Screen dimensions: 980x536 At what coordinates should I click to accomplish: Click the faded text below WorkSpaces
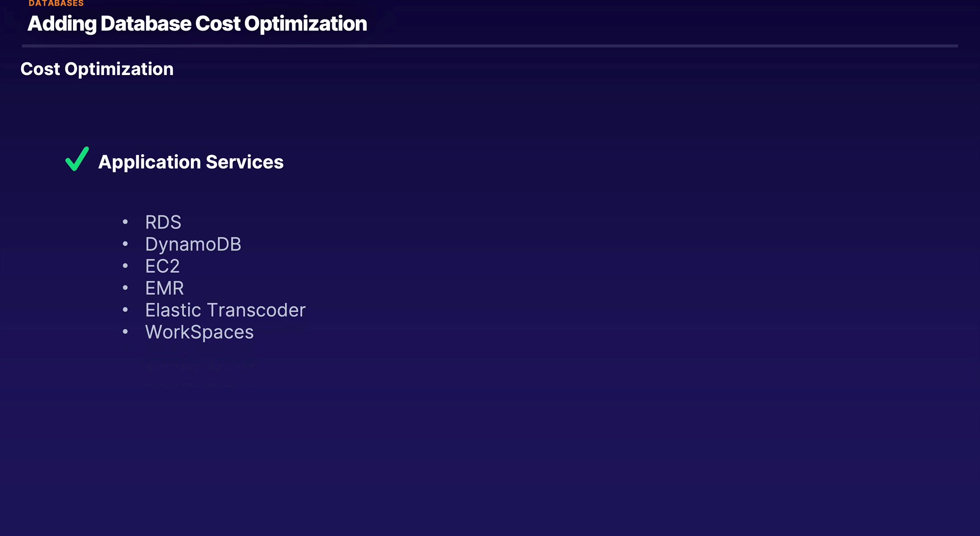pos(199,366)
